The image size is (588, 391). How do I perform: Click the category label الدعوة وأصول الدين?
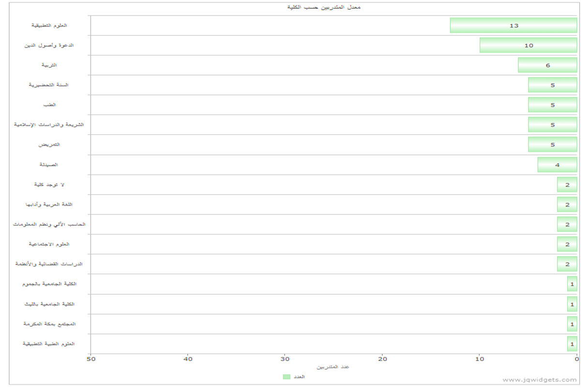pos(49,45)
